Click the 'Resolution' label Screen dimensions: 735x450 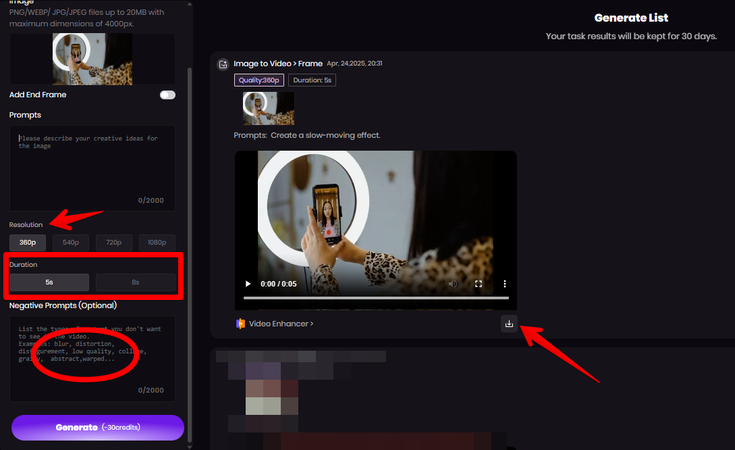(x=26, y=225)
